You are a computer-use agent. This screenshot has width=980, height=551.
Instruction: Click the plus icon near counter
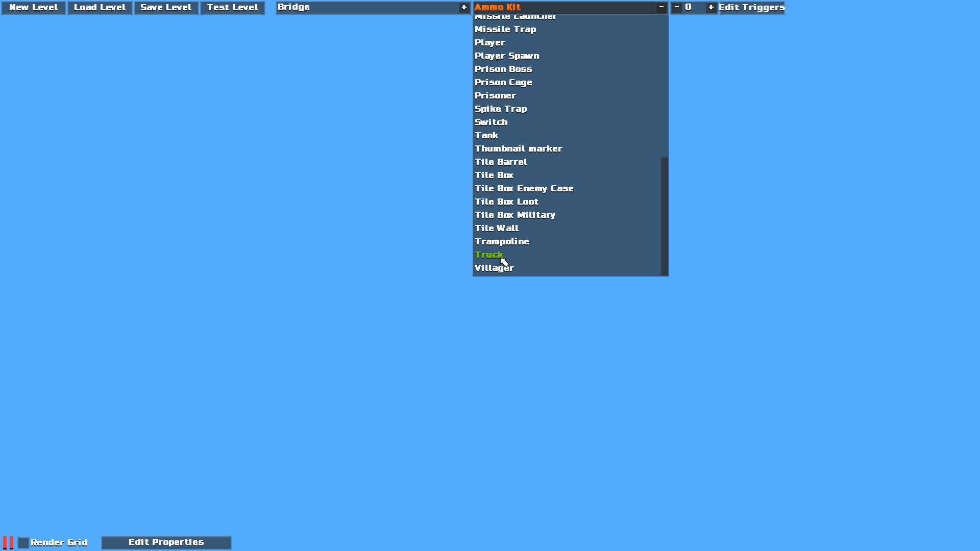point(709,8)
